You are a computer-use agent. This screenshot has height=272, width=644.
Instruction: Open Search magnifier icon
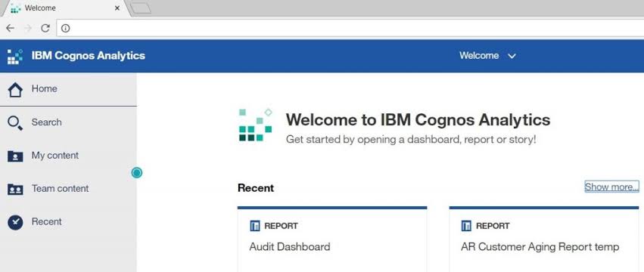[15, 122]
